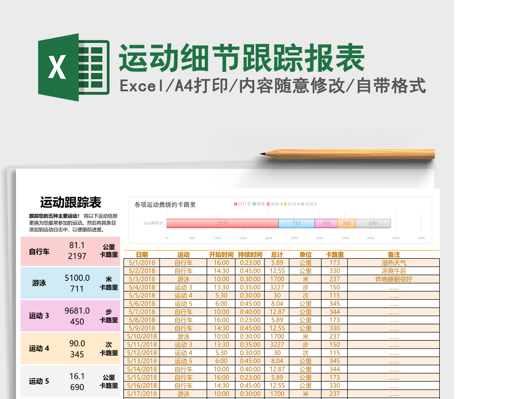The image size is (532, 399).
Task: Select the date cell 5/17/2018
Action: tap(142, 394)
